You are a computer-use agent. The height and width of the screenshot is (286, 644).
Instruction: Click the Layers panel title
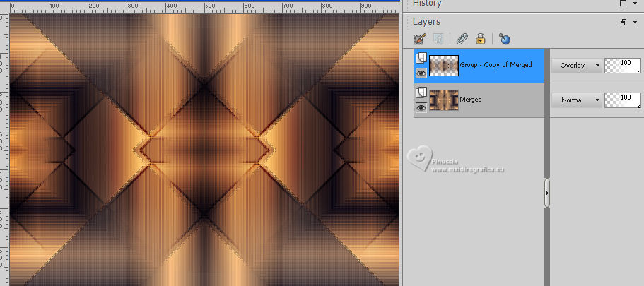point(426,22)
